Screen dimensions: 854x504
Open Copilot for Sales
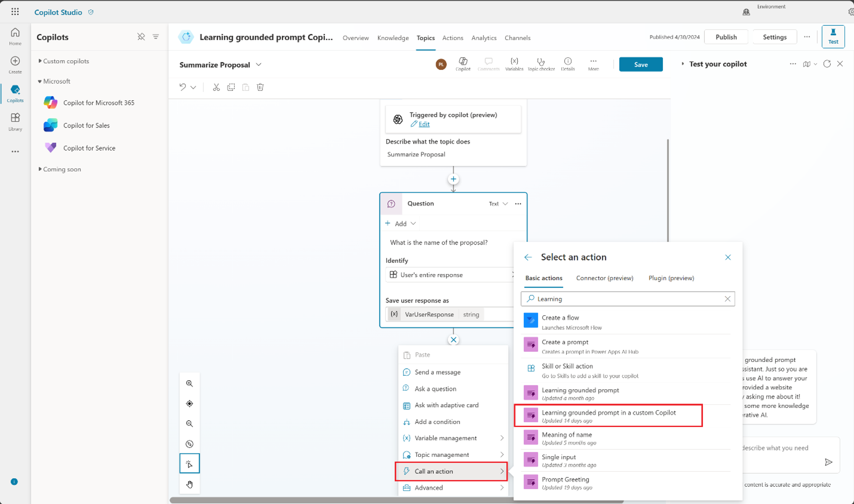[x=77, y=125]
